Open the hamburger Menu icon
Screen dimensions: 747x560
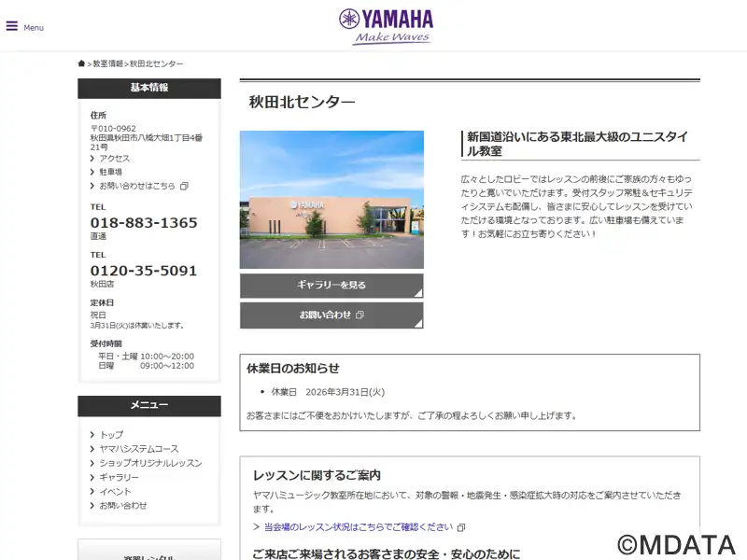coord(12,26)
